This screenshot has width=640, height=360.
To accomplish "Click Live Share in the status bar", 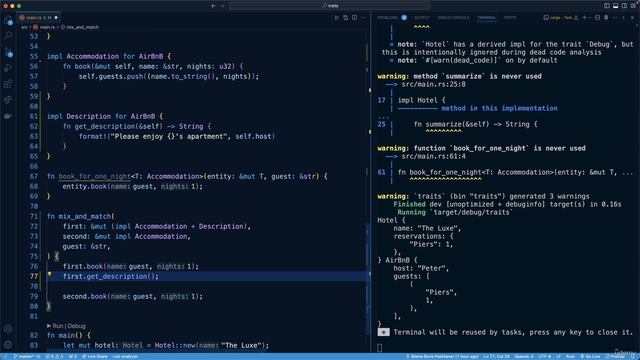I will point(95,356).
